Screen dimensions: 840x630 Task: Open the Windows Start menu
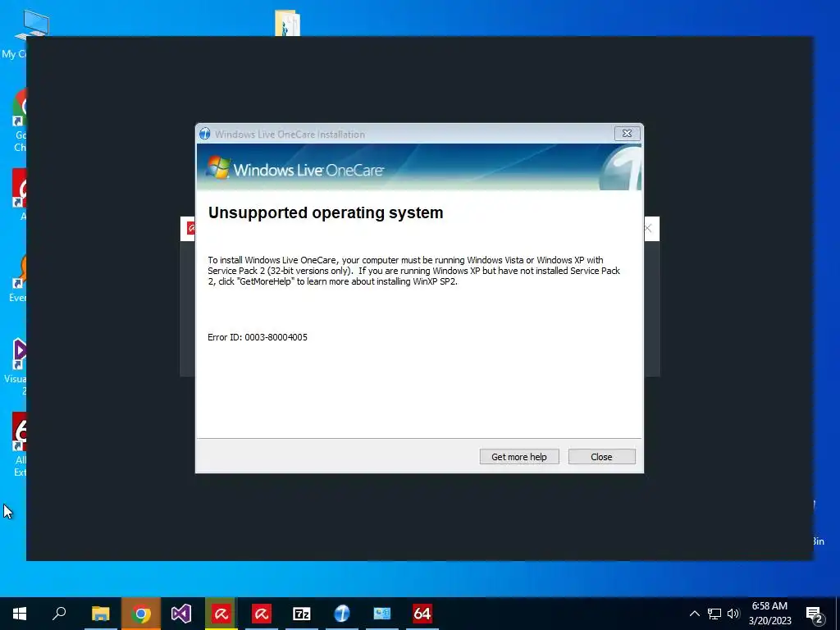pyautogui.click(x=20, y=614)
